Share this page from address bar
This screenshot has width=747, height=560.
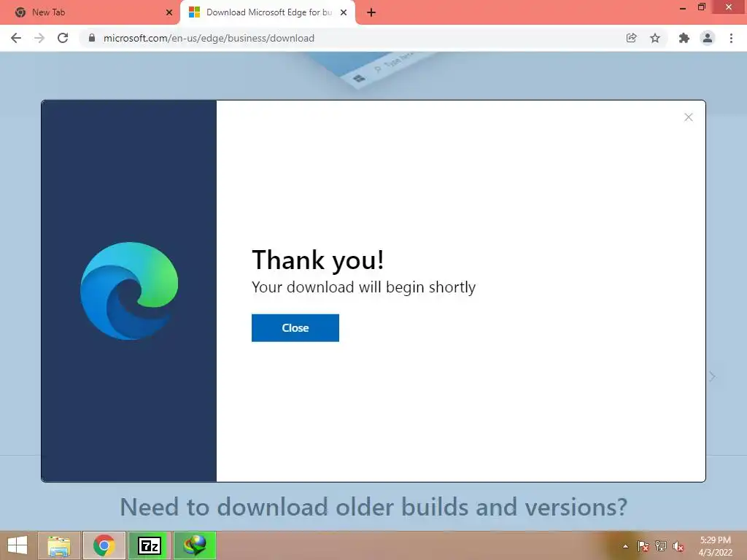point(631,38)
